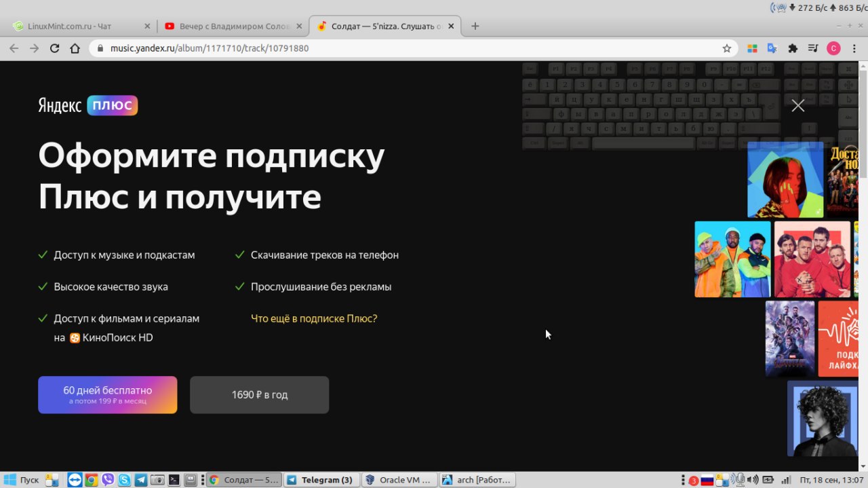View site lock security info
This screenshot has width=868, height=488.
[100, 48]
